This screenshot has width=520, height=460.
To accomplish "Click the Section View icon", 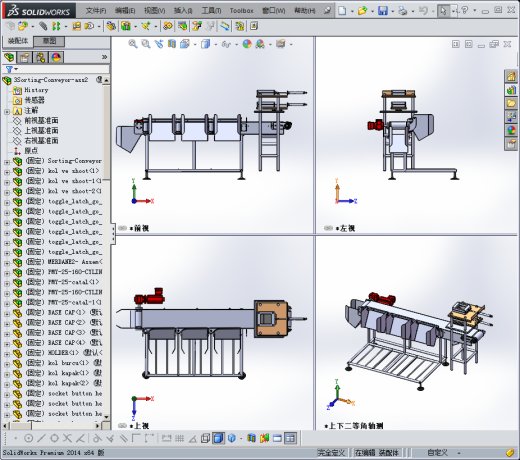I will [172, 44].
